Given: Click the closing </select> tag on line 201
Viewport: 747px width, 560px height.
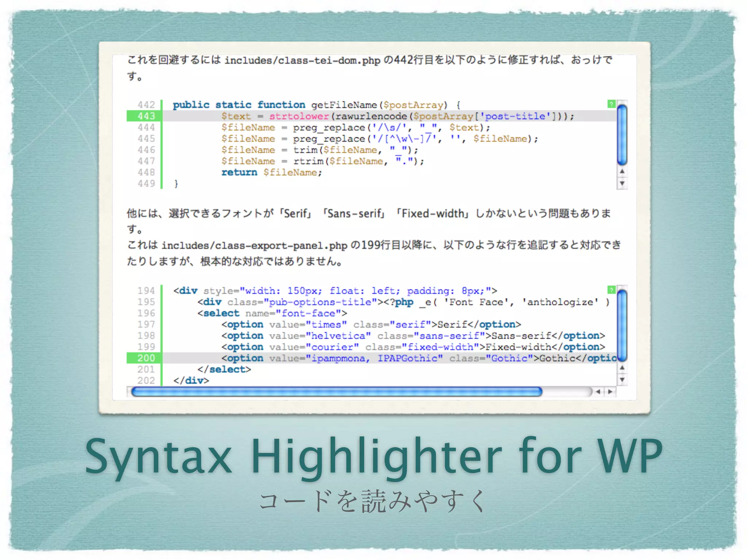Looking at the screenshot, I should [224, 369].
